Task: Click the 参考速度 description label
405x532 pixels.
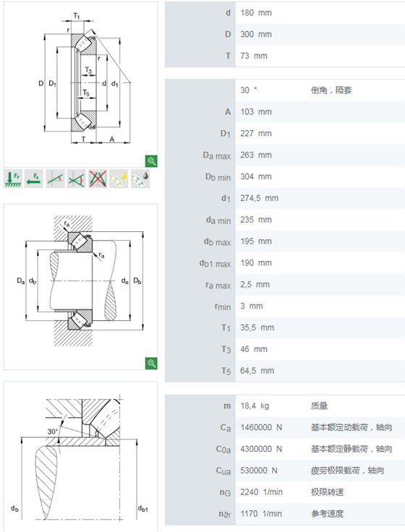Action: click(x=328, y=514)
